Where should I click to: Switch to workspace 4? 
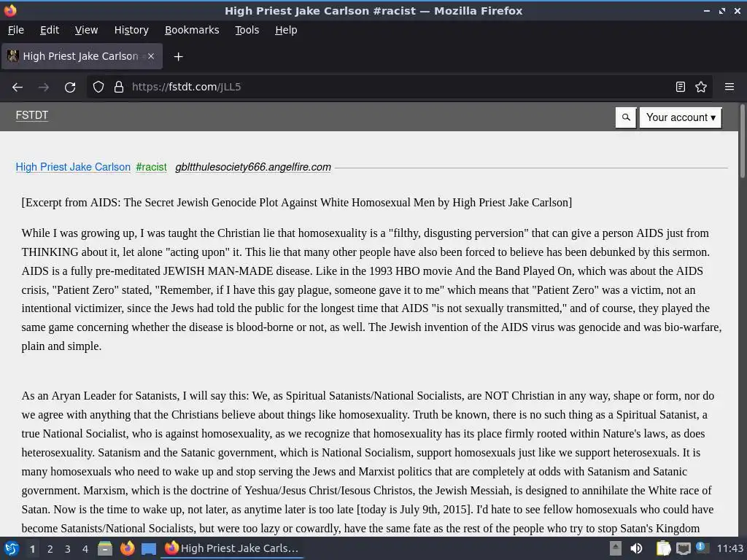point(85,549)
